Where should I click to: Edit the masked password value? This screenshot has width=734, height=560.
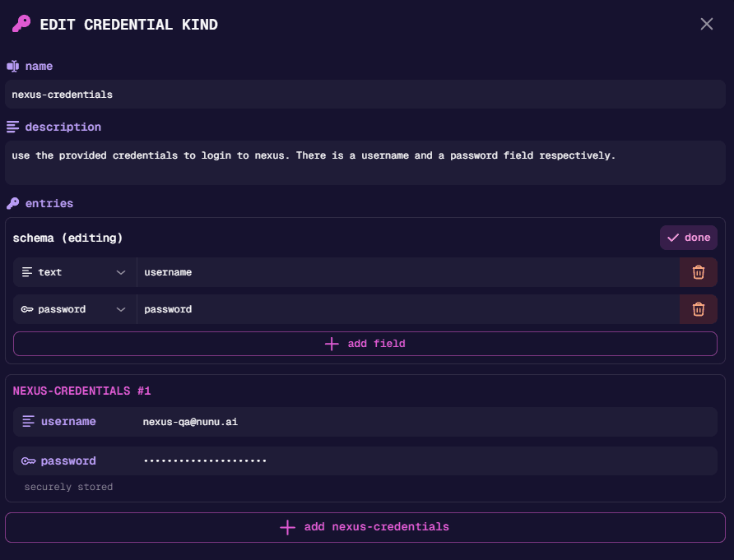point(365,461)
